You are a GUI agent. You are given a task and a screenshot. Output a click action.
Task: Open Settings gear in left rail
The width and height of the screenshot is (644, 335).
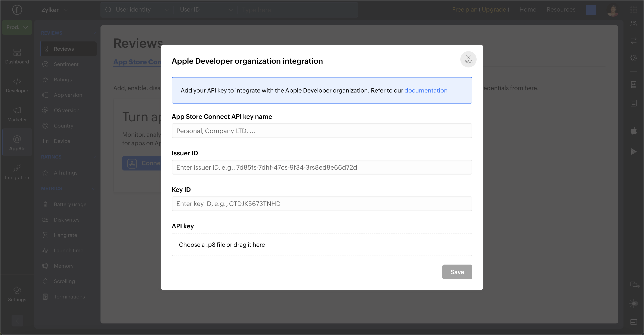pos(17,294)
